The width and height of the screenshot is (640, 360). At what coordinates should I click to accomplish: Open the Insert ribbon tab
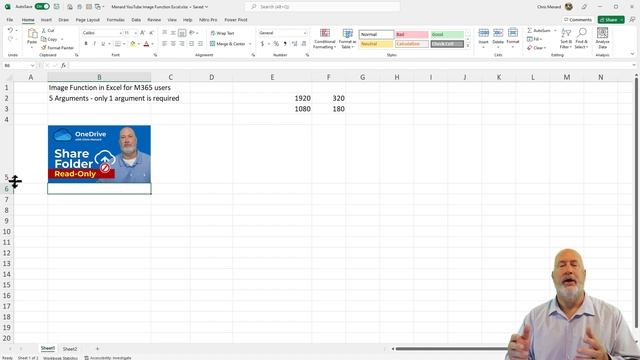46,20
